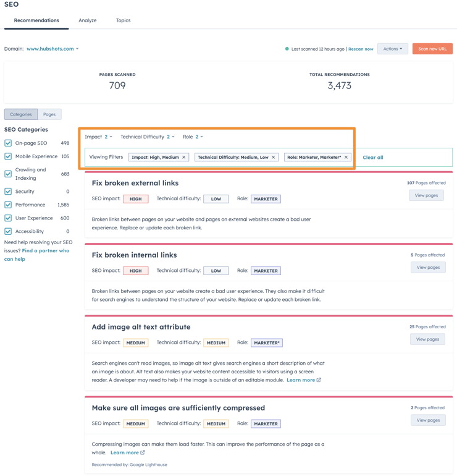Viewport: 457px width, 476px height.
Task: View pages for broken internal links
Action: coord(428,268)
